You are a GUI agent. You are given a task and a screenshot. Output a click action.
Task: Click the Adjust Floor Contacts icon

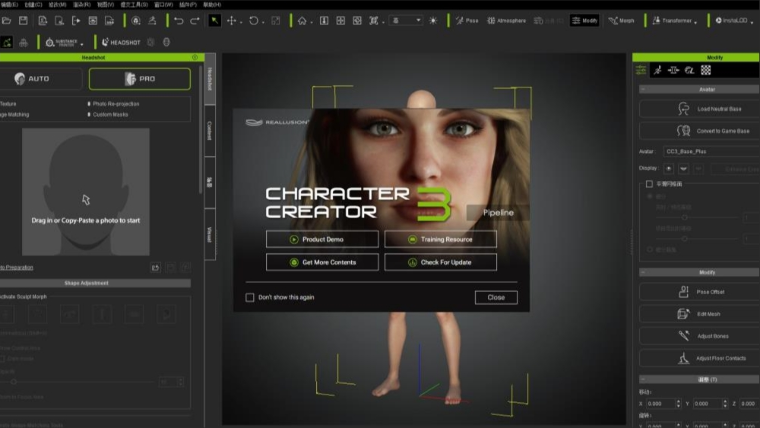683,358
